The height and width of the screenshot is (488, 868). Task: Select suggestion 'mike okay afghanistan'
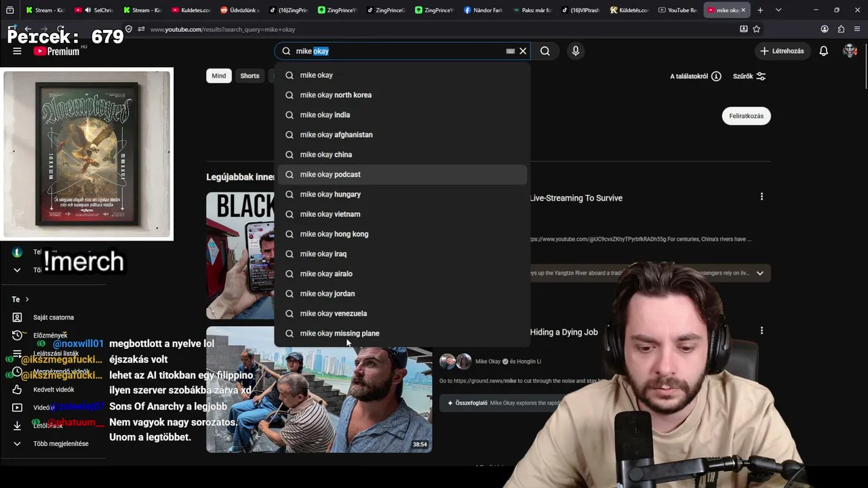click(x=402, y=135)
